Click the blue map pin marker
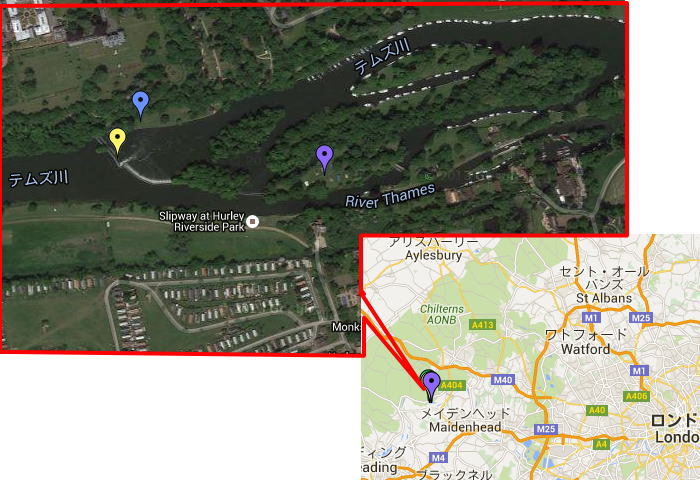The image size is (700, 480). [x=141, y=105]
